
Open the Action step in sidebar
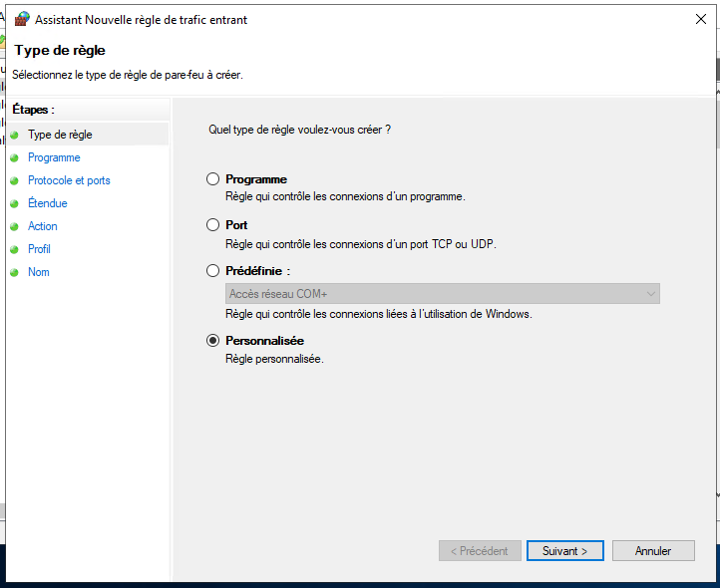43,226
